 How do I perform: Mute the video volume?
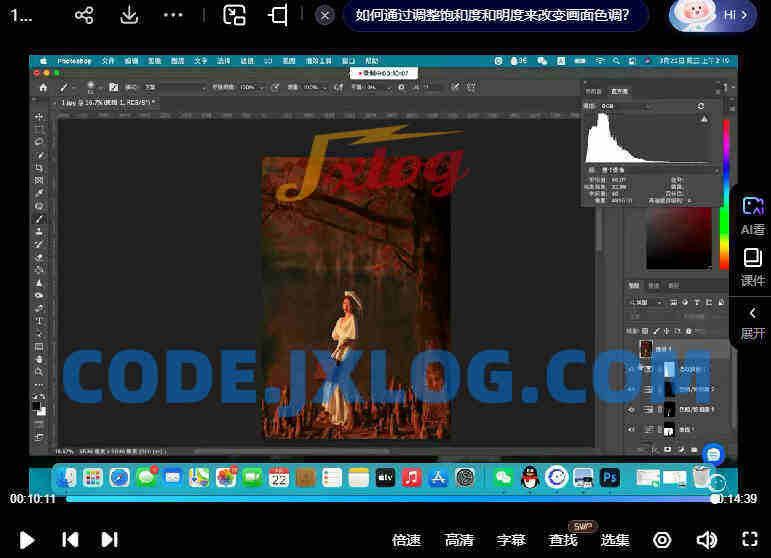tap(706, 540)
